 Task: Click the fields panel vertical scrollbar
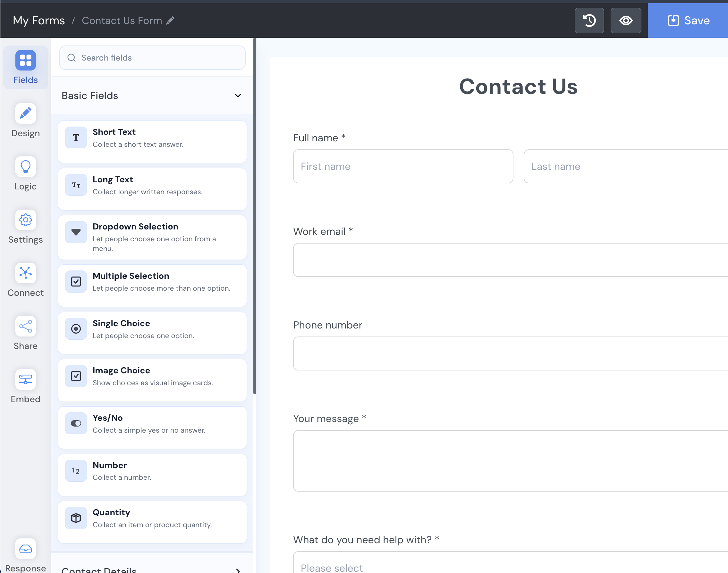click(255, 216)
